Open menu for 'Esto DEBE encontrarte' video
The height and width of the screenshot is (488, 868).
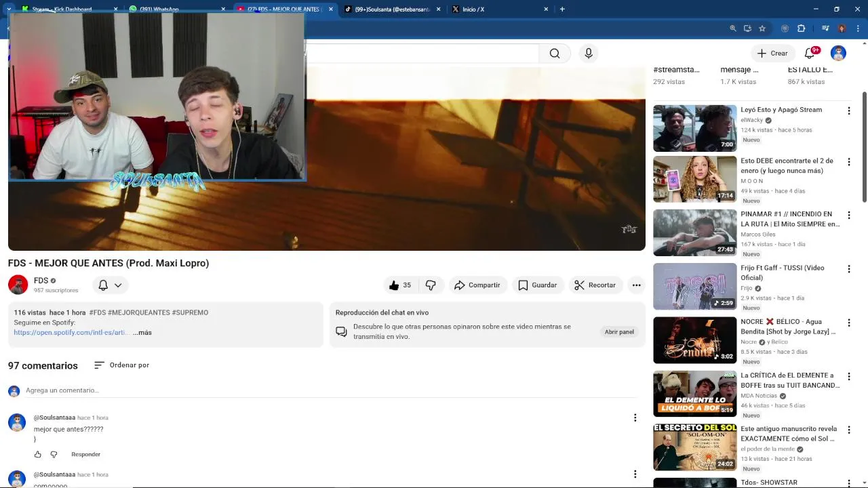pos(848,162)
